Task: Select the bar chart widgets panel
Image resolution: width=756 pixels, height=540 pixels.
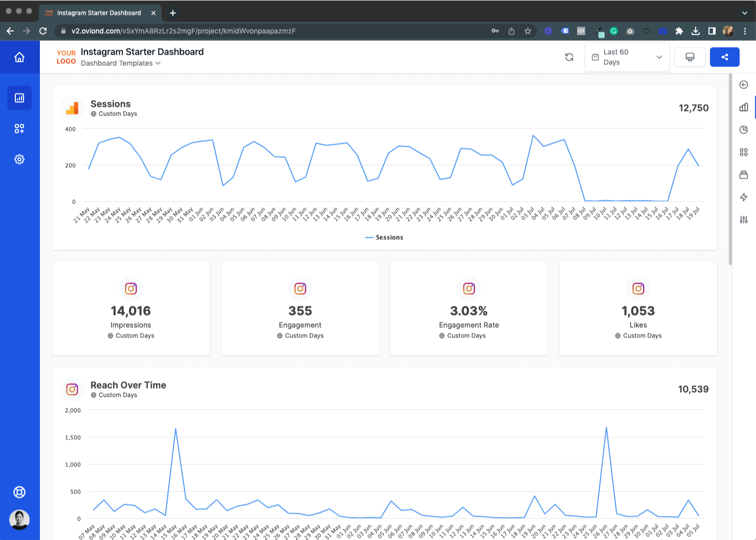Action: [x=744, y=107]
